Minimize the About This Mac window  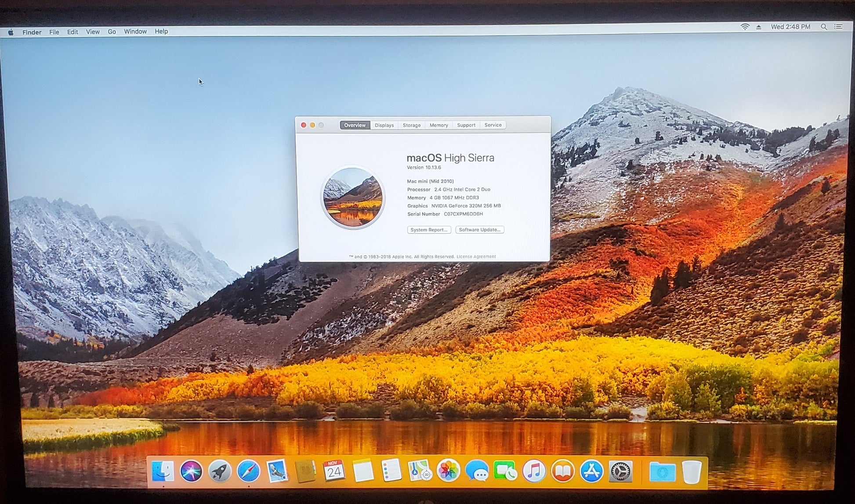[312, 125]
